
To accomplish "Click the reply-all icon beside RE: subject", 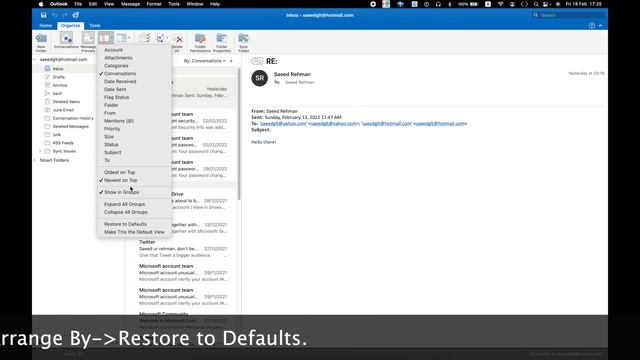I will pyautogui.click(x=257, y=61).
